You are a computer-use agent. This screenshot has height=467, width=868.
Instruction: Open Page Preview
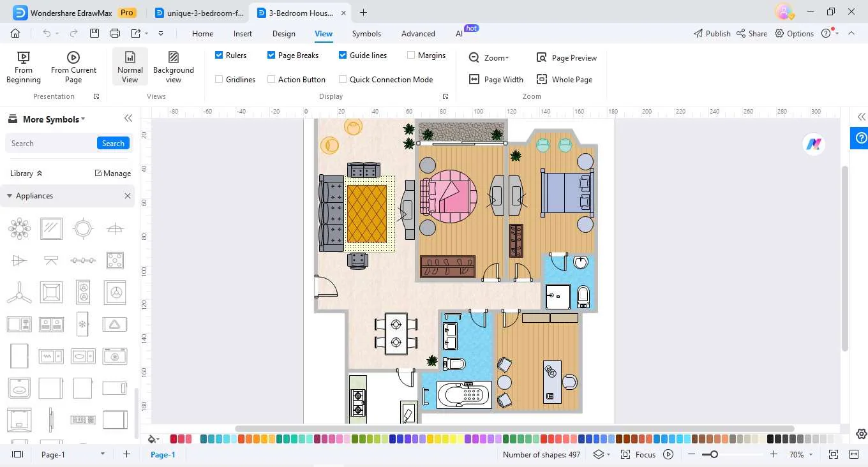coord(567,57)
